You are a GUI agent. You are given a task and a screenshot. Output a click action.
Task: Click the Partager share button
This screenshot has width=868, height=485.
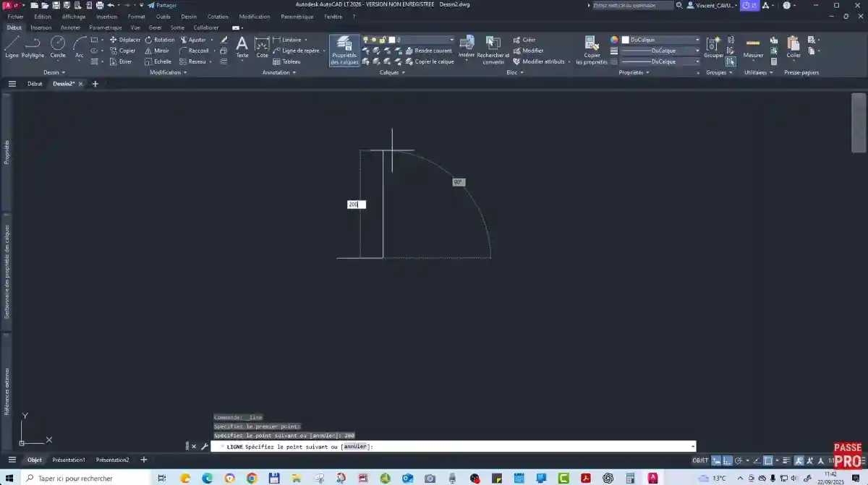tap(162, 5)
